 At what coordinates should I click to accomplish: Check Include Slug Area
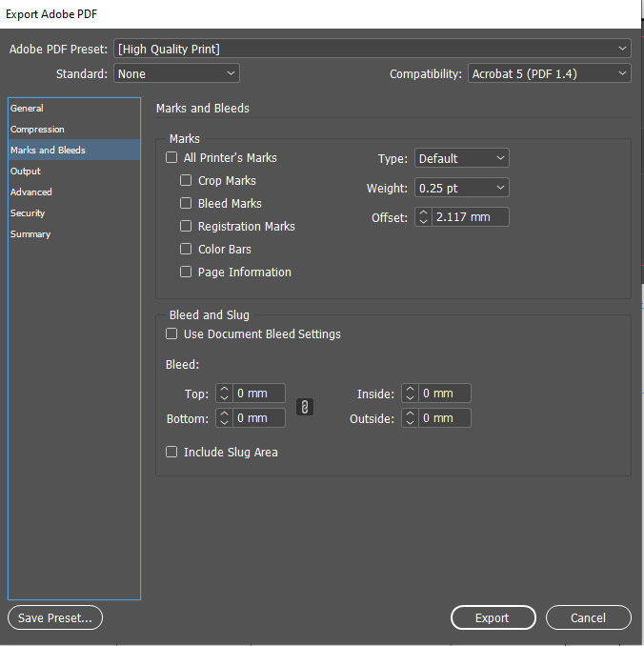pyautogui.click(x=171, y=452)
